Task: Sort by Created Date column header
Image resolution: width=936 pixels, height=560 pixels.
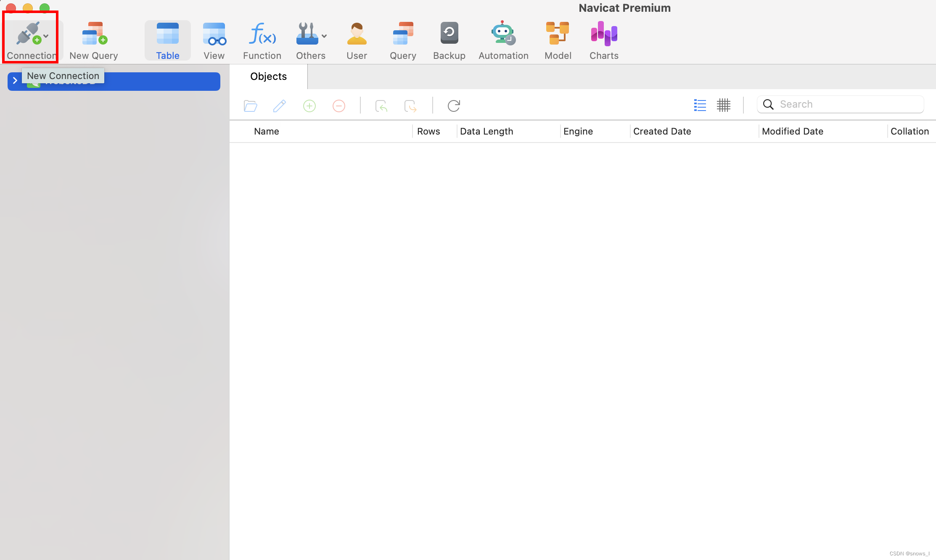Action: click(662, 132)
